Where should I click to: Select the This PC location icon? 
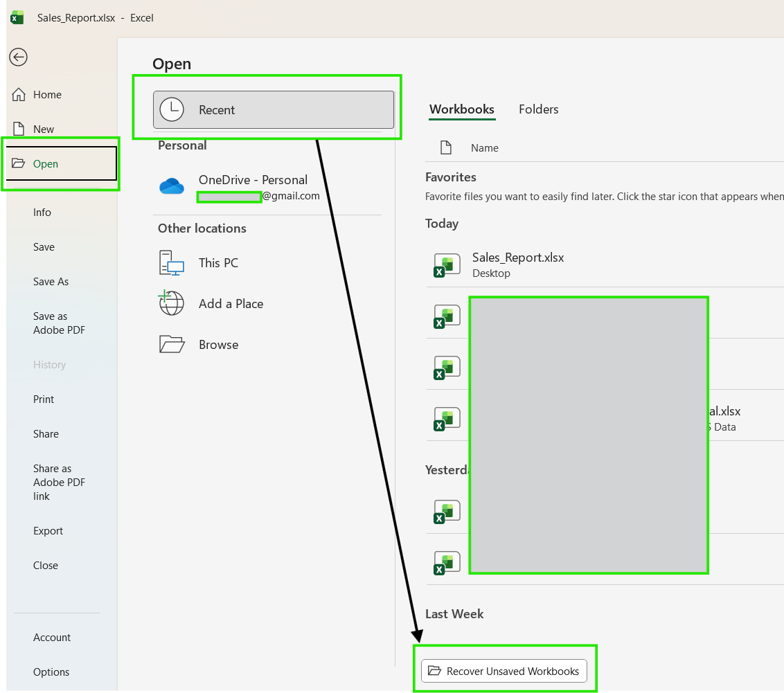coord(170,263)
